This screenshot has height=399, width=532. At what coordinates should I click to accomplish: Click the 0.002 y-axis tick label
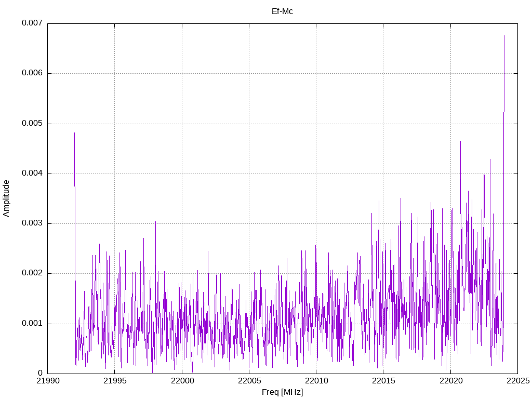tap(32, 273)
